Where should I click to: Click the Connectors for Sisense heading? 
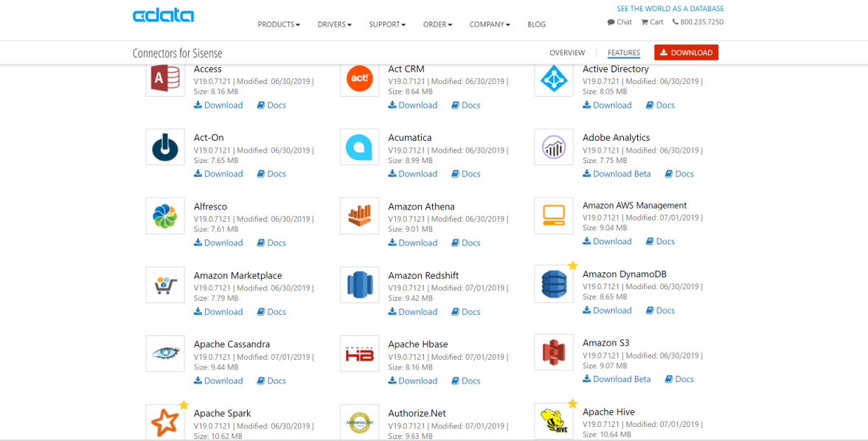tap(177, 53)
